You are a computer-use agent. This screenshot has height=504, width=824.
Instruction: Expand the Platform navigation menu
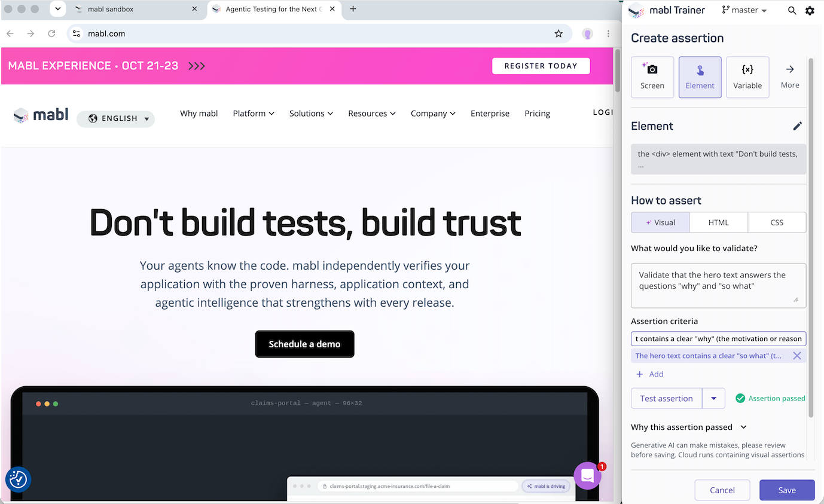point(254,114)
